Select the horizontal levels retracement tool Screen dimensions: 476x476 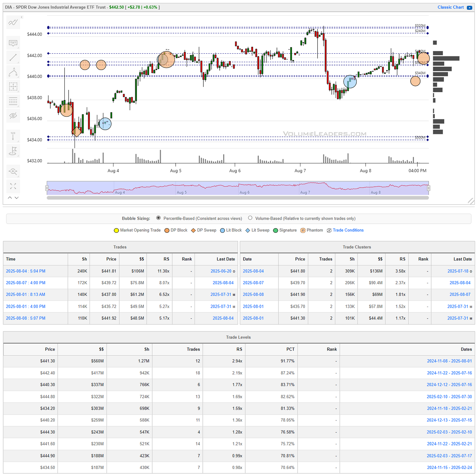(x=13, y=101)
